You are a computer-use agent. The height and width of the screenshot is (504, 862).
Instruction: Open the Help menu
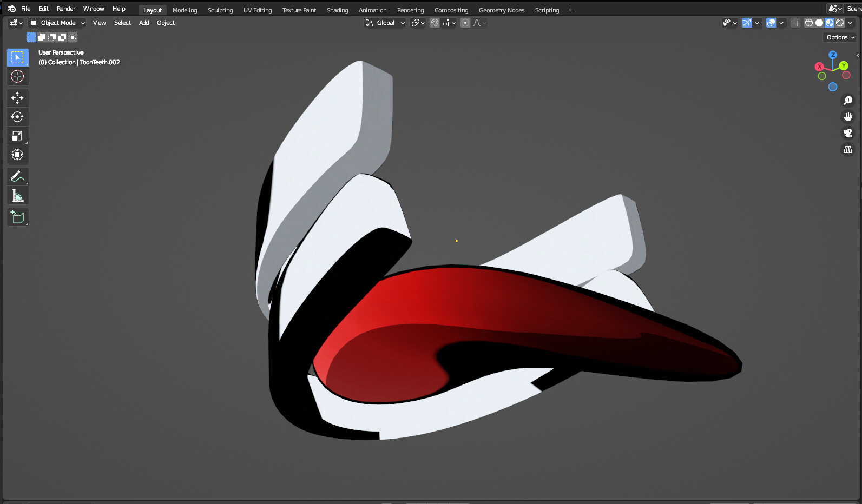point(119,9)
